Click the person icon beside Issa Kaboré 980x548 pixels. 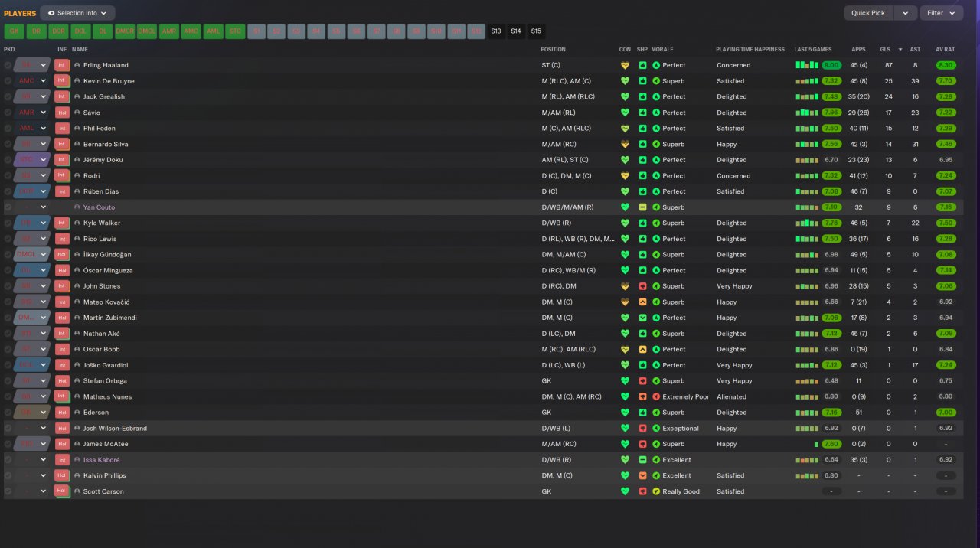coord(77,460)
